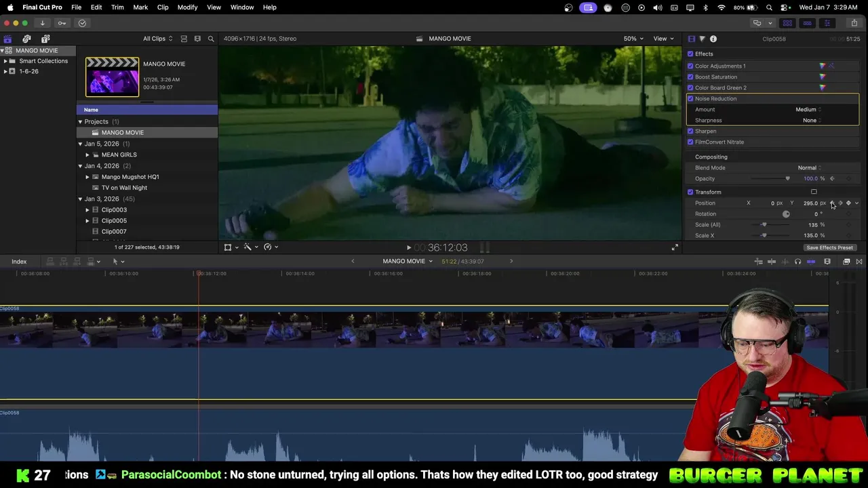
Task: Disable Noise Reduction effect checkbox
Action: pyautogui.click(x=690, y=98)
